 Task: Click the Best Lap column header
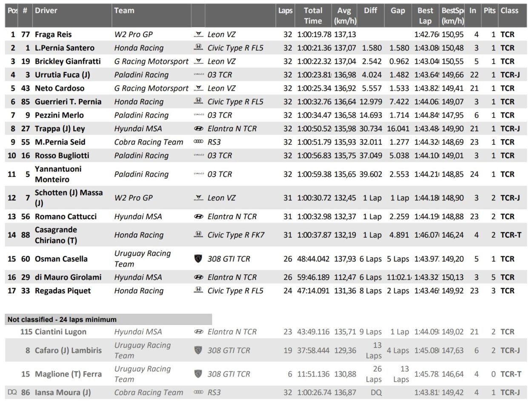425,16
